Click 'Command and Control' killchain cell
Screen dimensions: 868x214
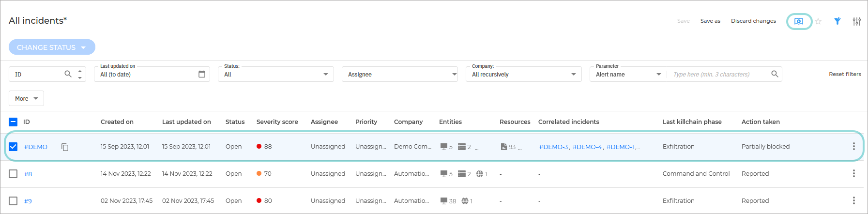(x=696, y=173)
